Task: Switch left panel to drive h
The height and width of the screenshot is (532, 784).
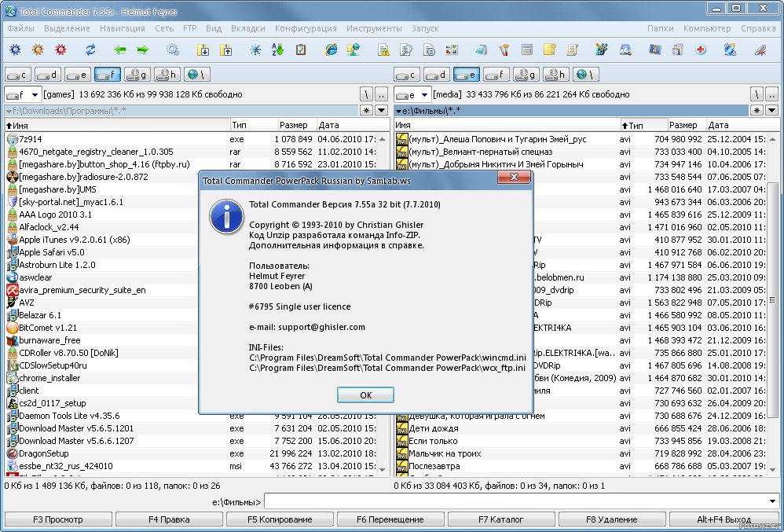Action: click(x=167, y=75)
